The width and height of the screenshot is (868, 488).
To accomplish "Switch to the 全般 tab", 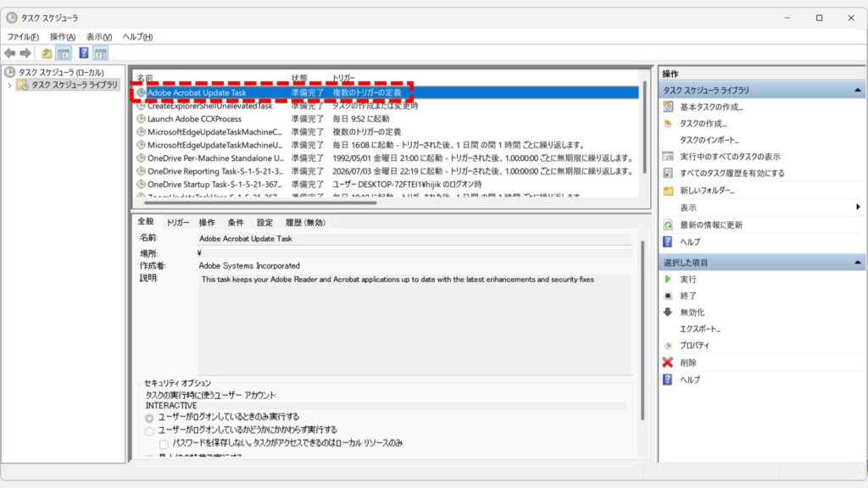I will [146, 221].
